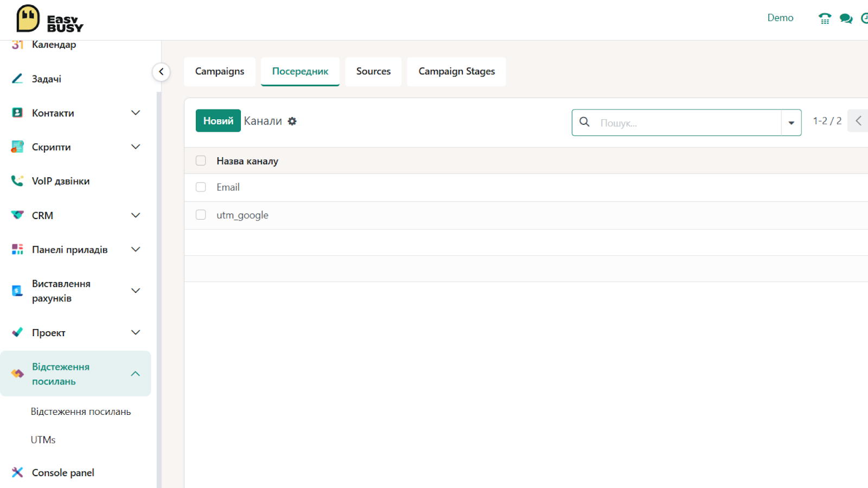Expand the Панелі приладів chevron
868x488 pixels.
(x=136, y=249)
